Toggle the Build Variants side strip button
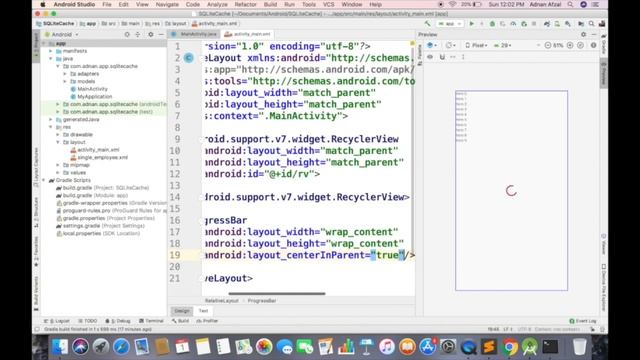The image size is (640, 360). point(36,293)
